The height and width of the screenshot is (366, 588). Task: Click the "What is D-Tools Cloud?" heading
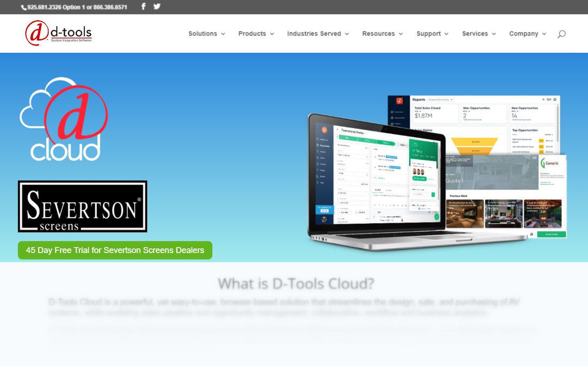click(x=296, y=283)
